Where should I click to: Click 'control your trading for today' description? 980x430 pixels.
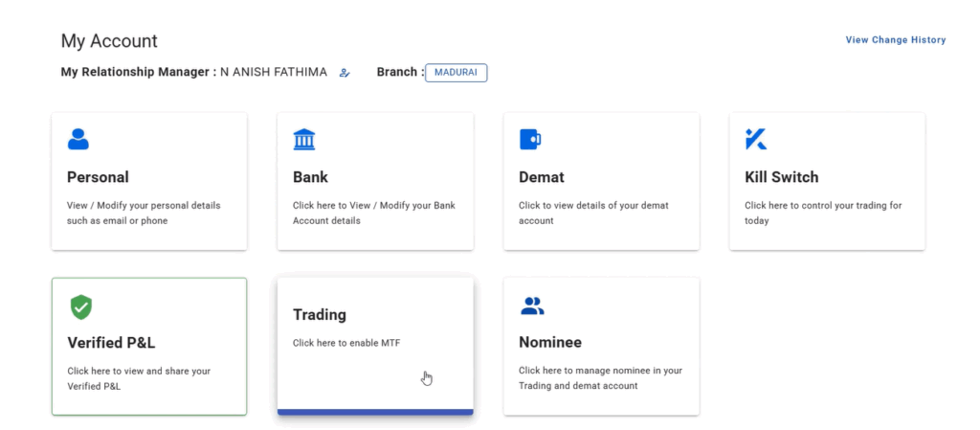pyautogui.click(x=823, y=214)
